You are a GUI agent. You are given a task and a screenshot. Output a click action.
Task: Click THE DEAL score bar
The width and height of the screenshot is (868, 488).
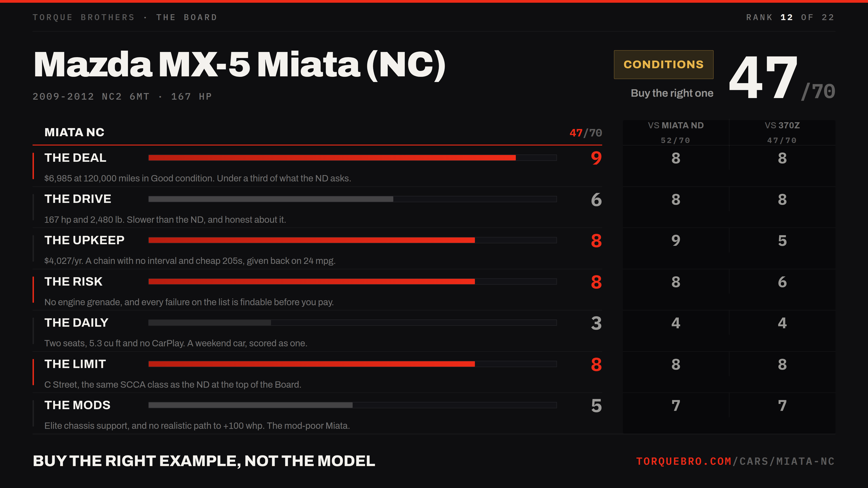[352, 158]
